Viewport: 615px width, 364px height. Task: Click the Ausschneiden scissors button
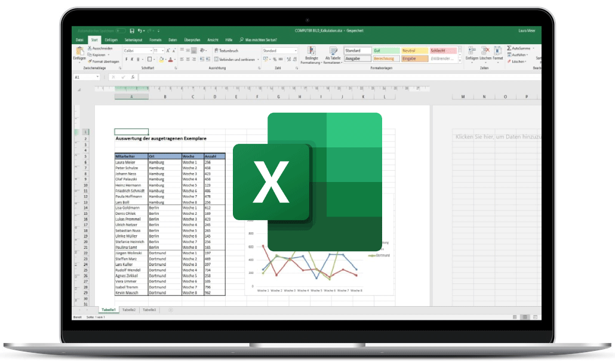click(x=100, y=48)
